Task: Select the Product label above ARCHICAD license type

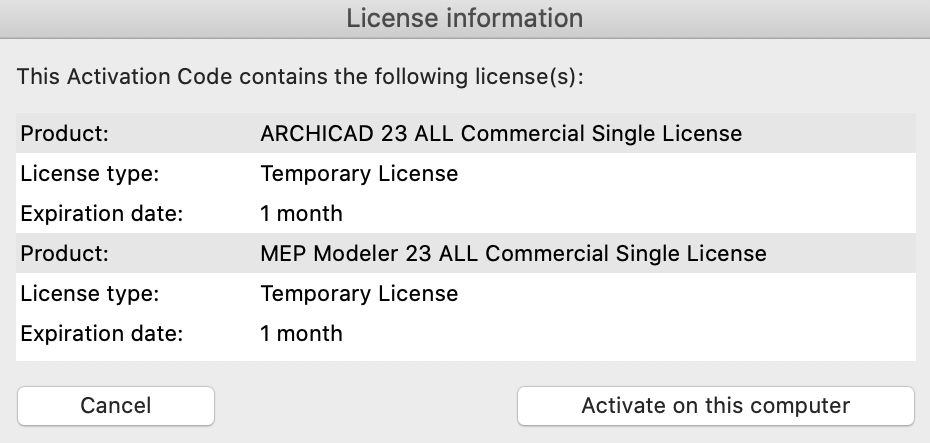Action: [65, 133]
